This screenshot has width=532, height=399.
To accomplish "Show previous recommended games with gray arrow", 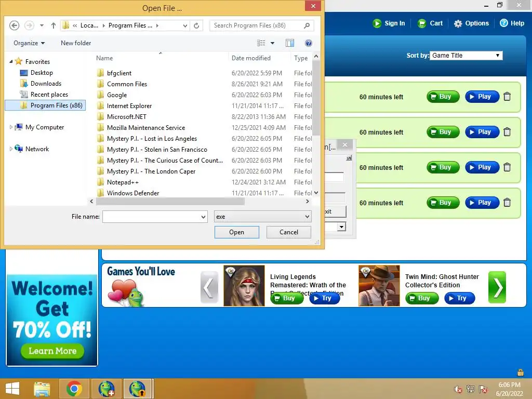I will [x=209, y=287].
